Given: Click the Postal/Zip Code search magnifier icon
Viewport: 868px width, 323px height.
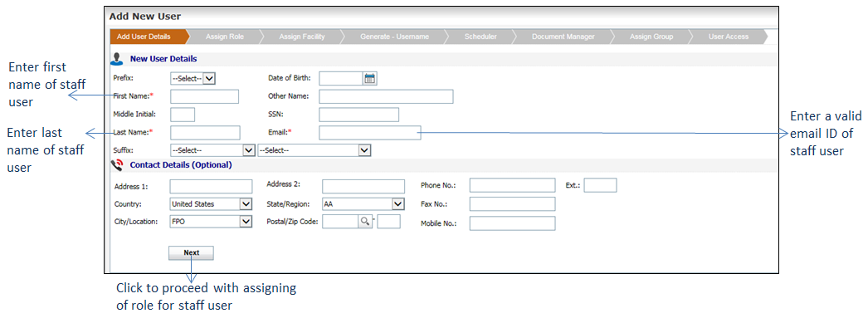Looking at the screenshot, I should pyautogui.click(x=365, y=222).
